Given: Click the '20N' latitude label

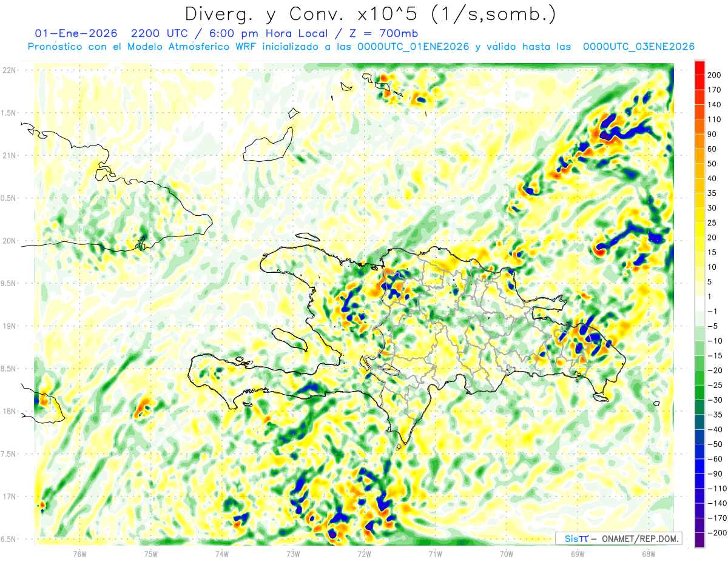Looking at the screenshot, I should [x=10, y=241].
